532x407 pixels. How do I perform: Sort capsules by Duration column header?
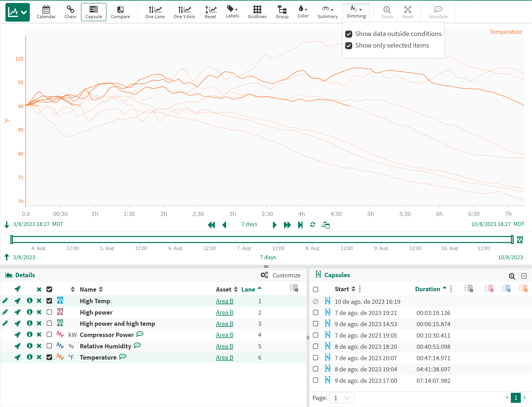tap(427, 289)
